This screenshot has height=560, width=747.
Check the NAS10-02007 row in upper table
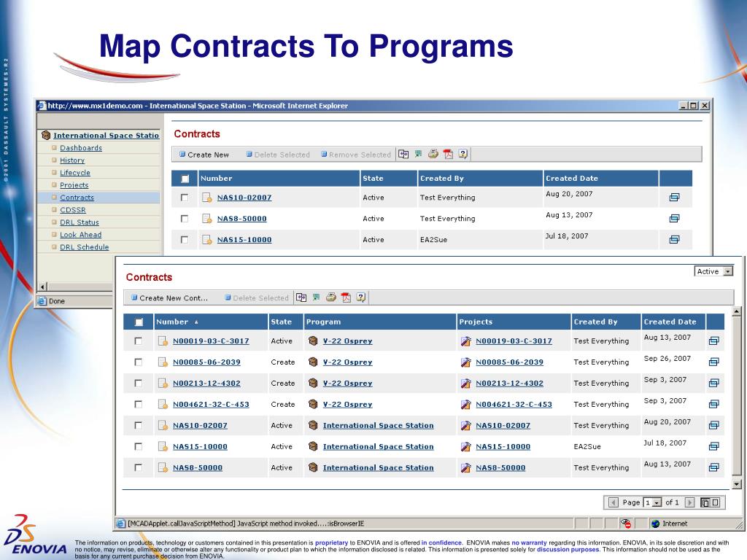[185, 197]
